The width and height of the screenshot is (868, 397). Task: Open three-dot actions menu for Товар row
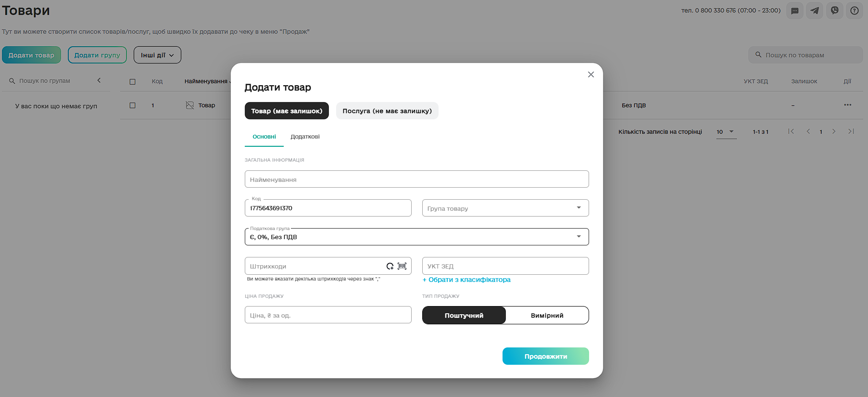(x=847, y=105)
